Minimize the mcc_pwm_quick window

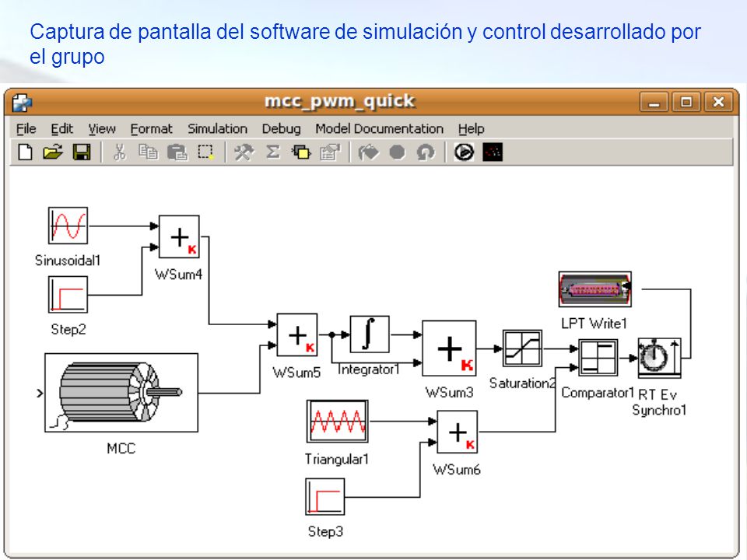(x=654, y=102)
